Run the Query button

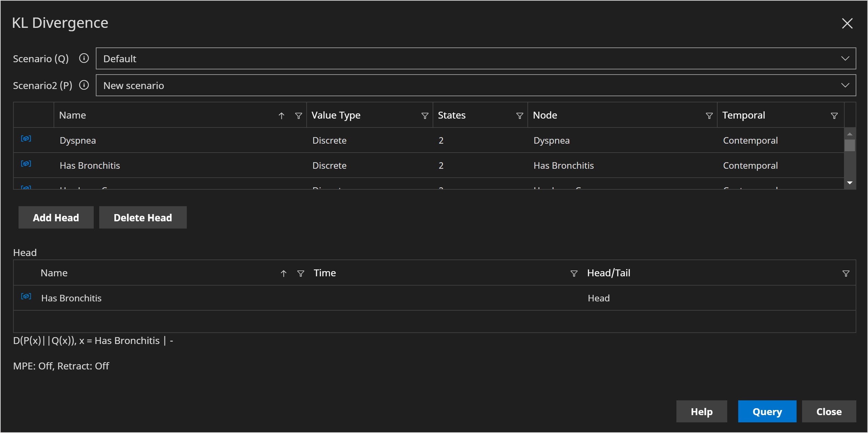pyautogui.click(x=767, y=411)
